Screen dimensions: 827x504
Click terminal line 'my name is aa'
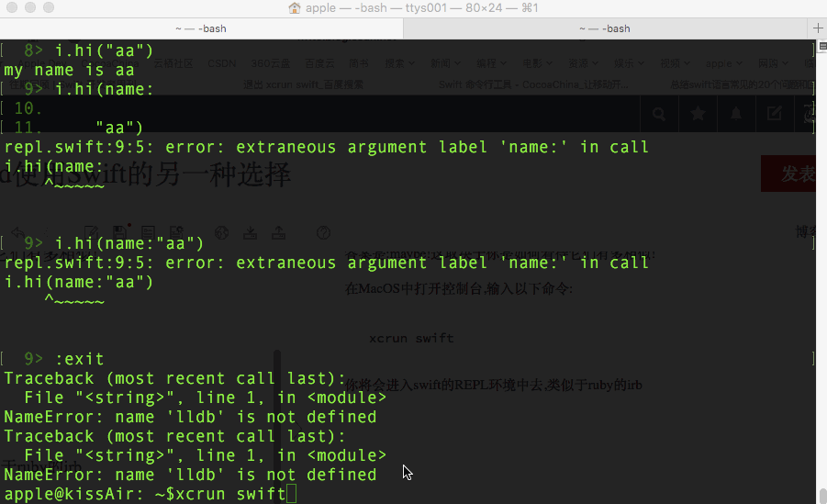69,70
